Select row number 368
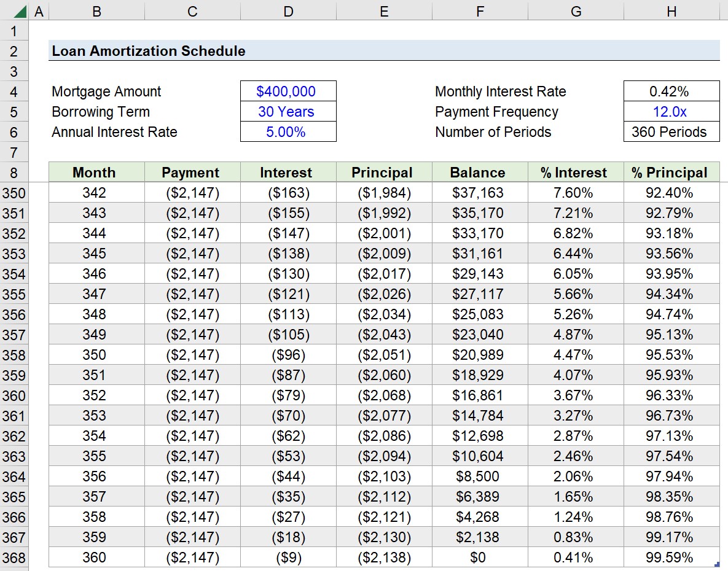Screen dimensions: 728x571 14,558
